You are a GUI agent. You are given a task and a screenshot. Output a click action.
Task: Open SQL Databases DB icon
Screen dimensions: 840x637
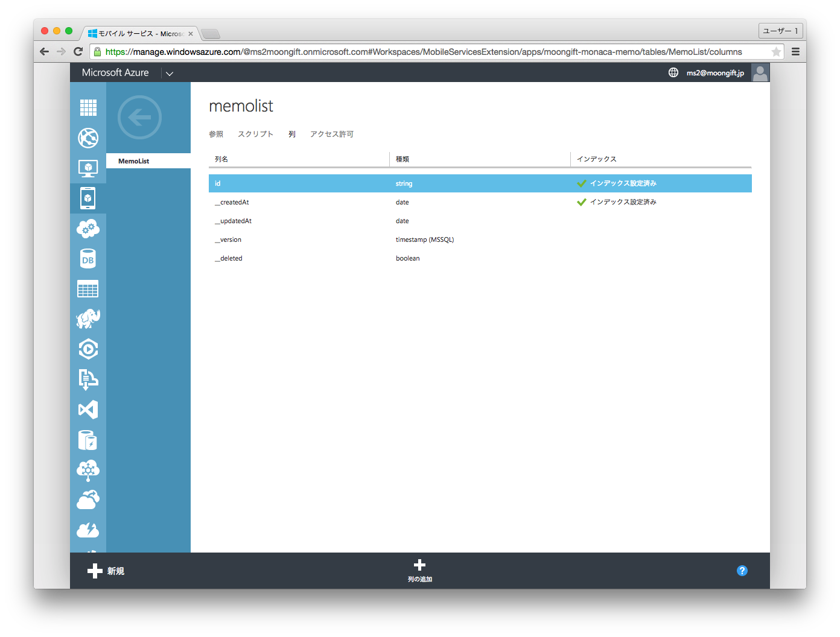point(88,259)
